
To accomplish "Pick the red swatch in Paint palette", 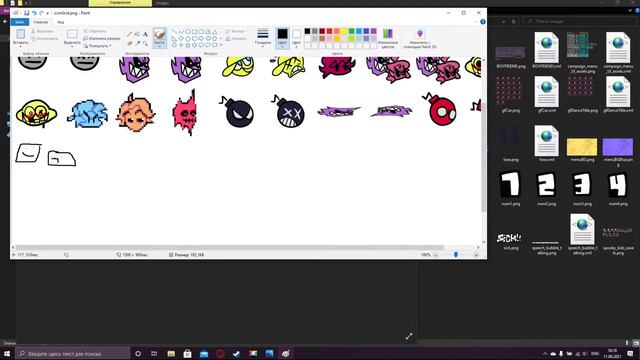I will click(x=329, y=31).
